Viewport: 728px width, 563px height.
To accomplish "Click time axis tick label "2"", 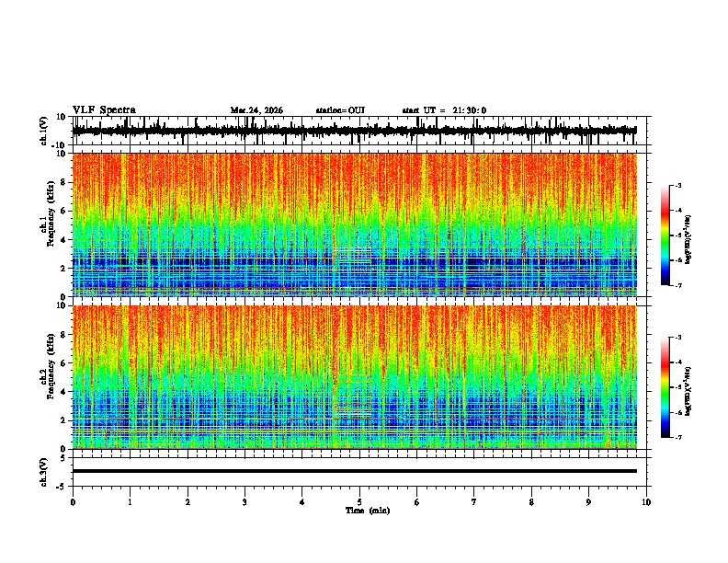I will 188,502.
